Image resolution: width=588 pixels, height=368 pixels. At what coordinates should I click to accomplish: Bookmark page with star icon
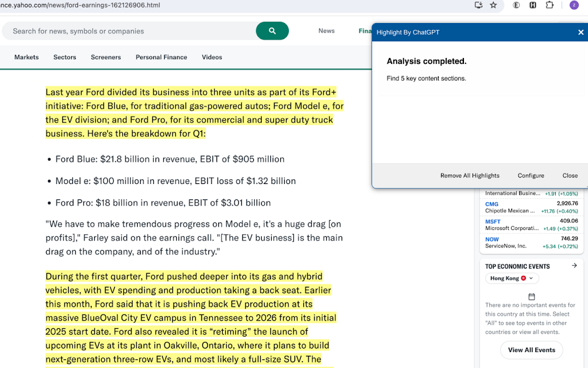[x=493, y=5]
